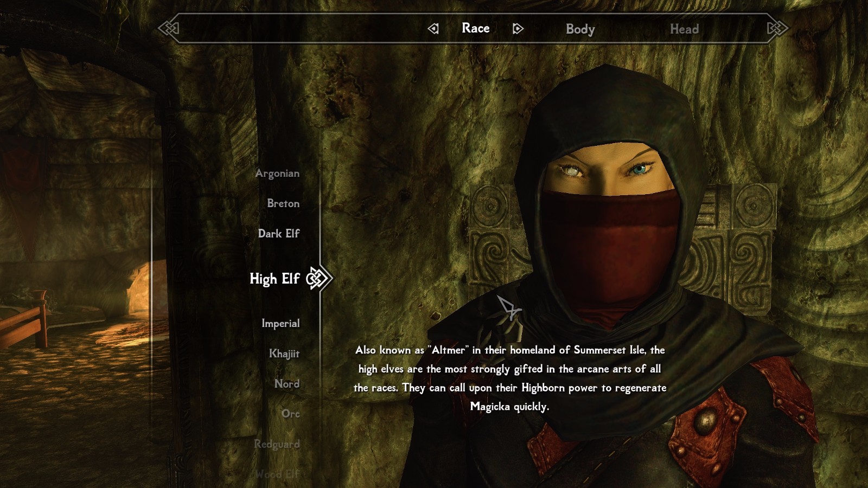Pick Dark Elf in the race list

tap(278, 234)
